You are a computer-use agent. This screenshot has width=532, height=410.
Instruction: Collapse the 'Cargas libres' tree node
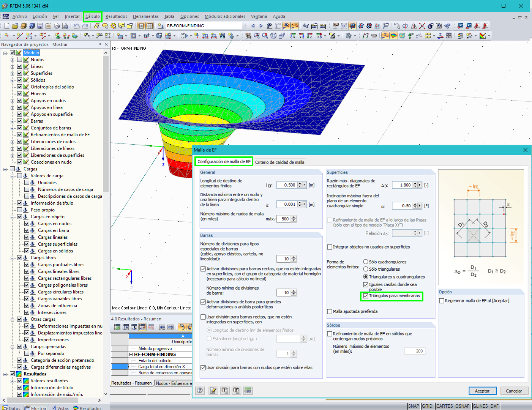[x=13, y=258]
